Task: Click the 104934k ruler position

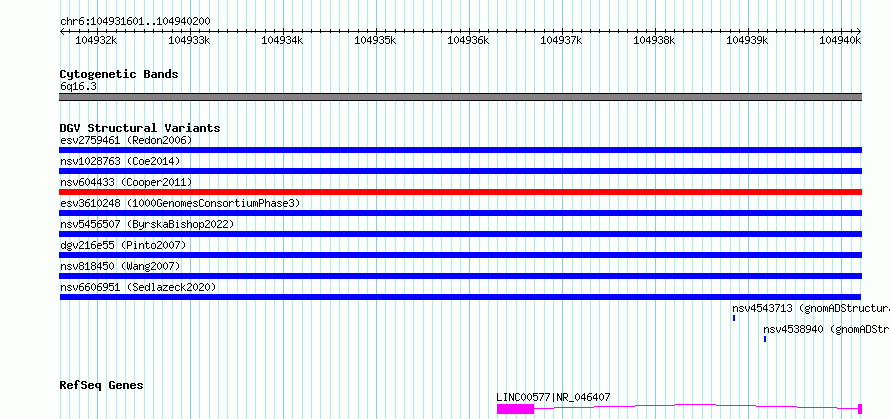Action: [x=282, y=40]
